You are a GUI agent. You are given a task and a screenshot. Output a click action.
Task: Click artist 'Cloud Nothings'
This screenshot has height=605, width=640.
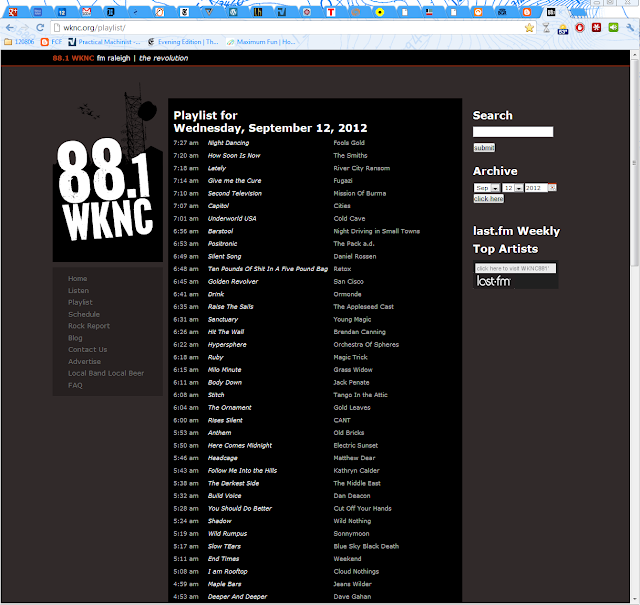356,572
